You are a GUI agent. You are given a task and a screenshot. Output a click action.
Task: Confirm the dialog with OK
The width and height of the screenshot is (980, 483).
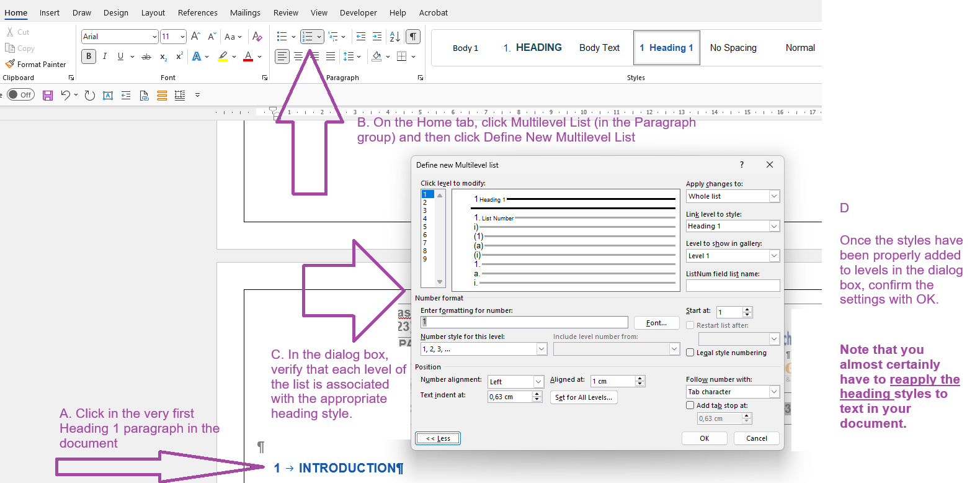[x=705, y=438]
